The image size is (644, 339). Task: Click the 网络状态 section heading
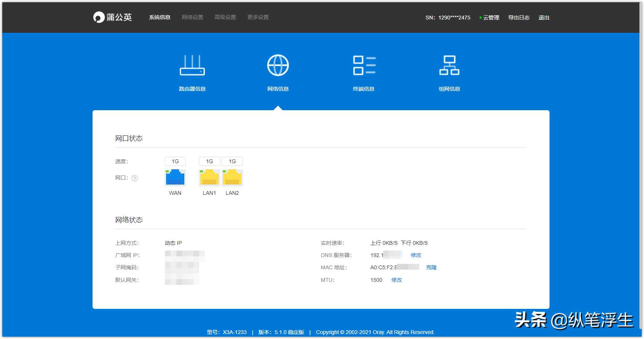pyautogui.click(x=129, y=220)
